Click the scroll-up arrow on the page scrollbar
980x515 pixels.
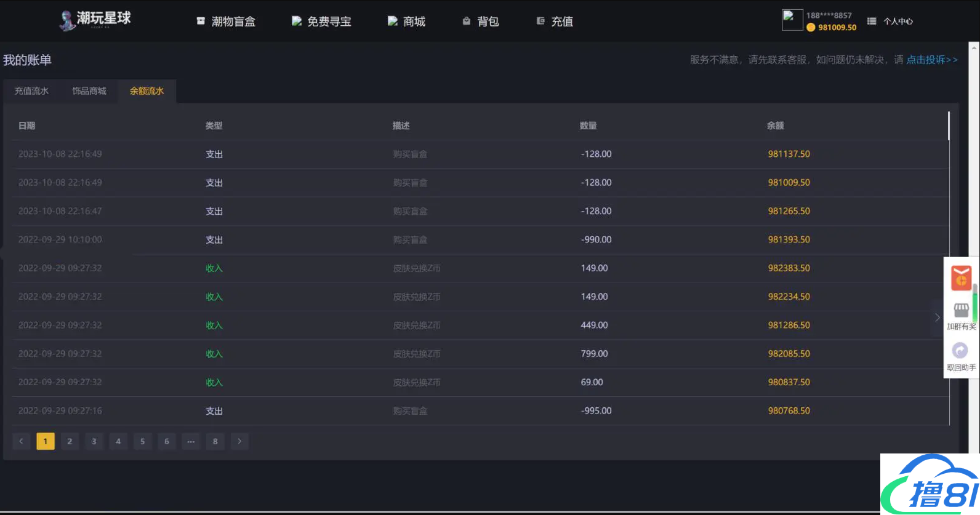click(974, 47)
